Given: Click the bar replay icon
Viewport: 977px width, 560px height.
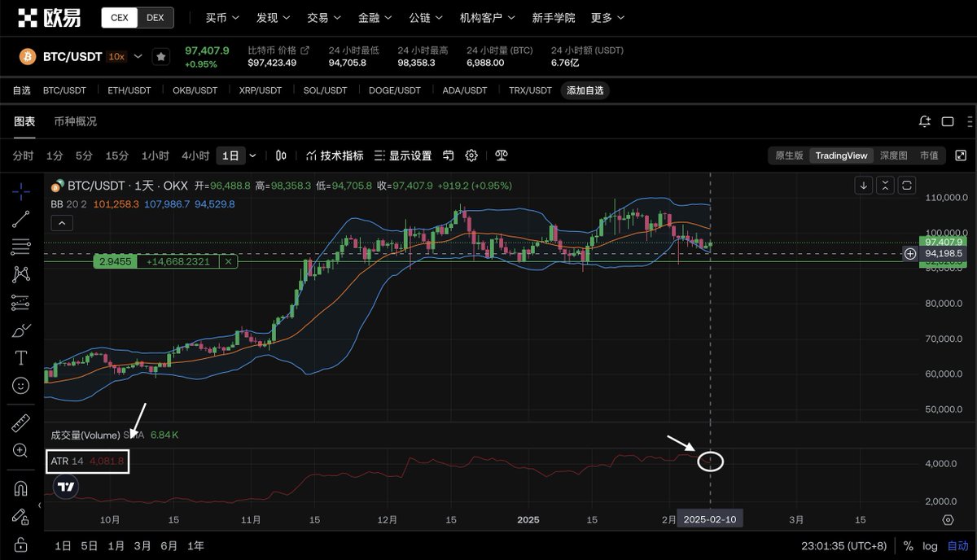Looking at the screenshot, I should coord(448,155).
